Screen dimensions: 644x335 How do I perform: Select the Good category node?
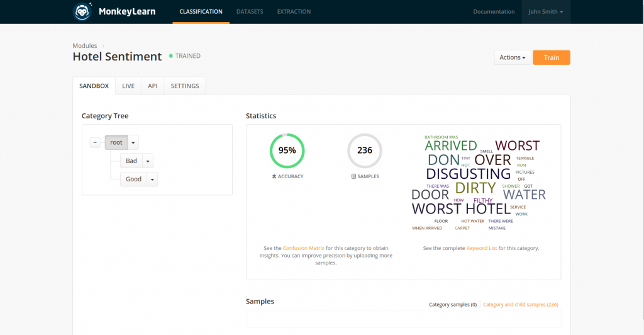133,179
